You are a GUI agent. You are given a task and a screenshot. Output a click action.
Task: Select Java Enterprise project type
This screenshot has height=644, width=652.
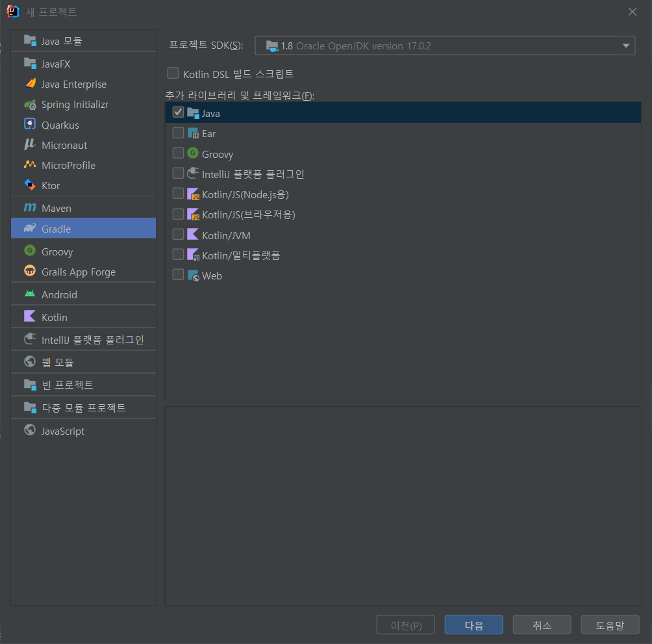click(84, 84)
